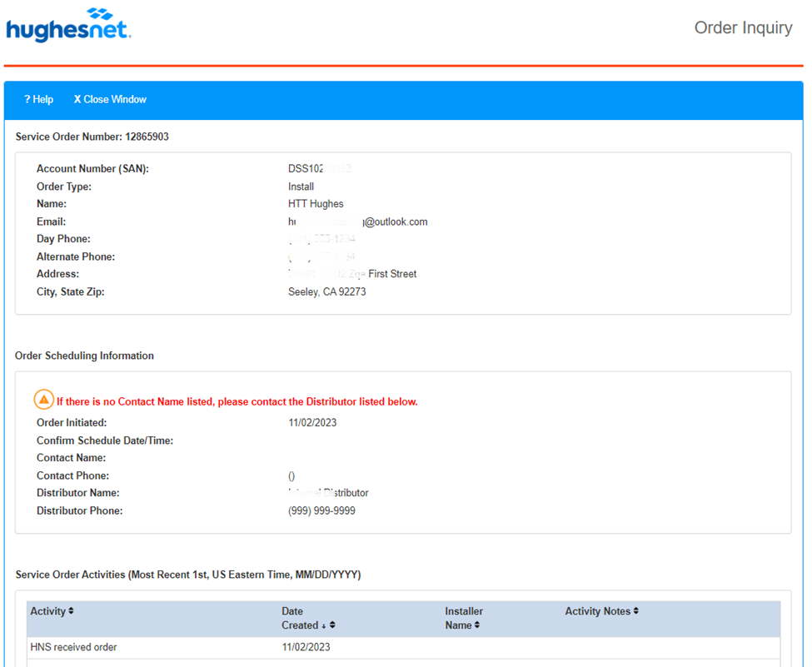Viewport: 812px width, 667px height.
Task: Click the HughesNet logo
Action: click(68, 25)
